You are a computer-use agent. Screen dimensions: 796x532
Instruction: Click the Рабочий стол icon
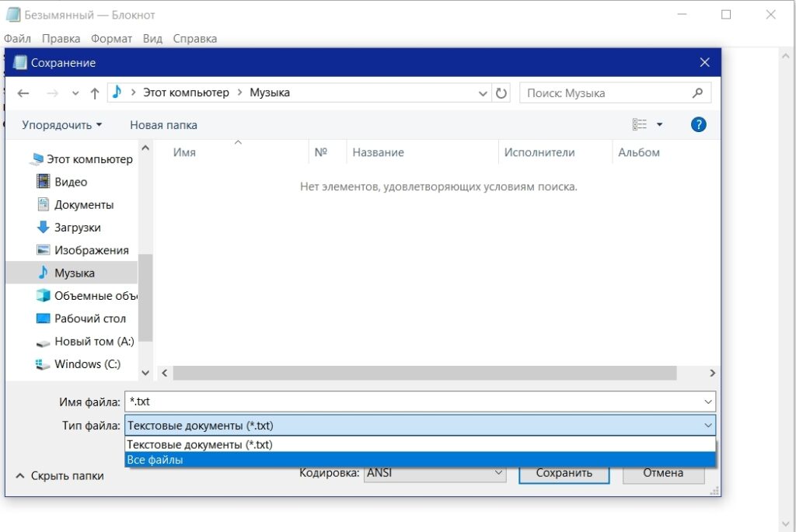44,318
